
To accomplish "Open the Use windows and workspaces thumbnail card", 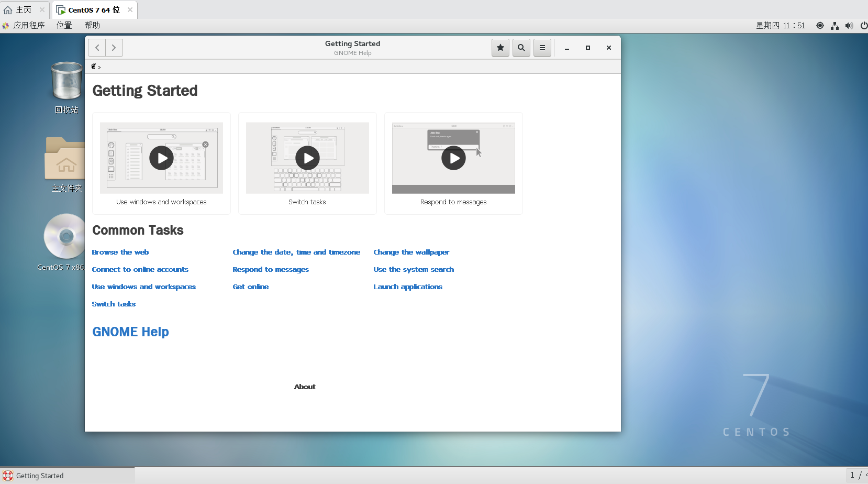I will [161, 163].
